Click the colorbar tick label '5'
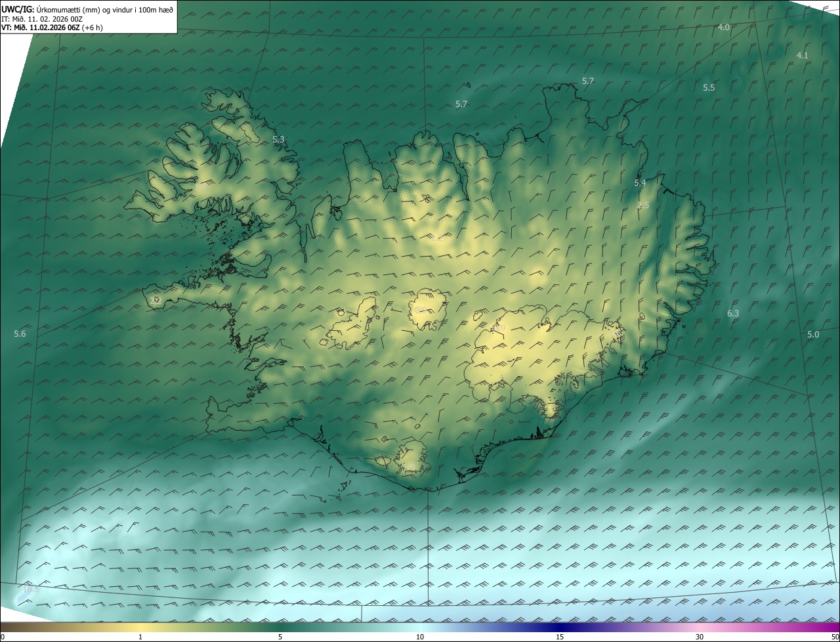The image size is (840, 642). click(x=280, y=637)
